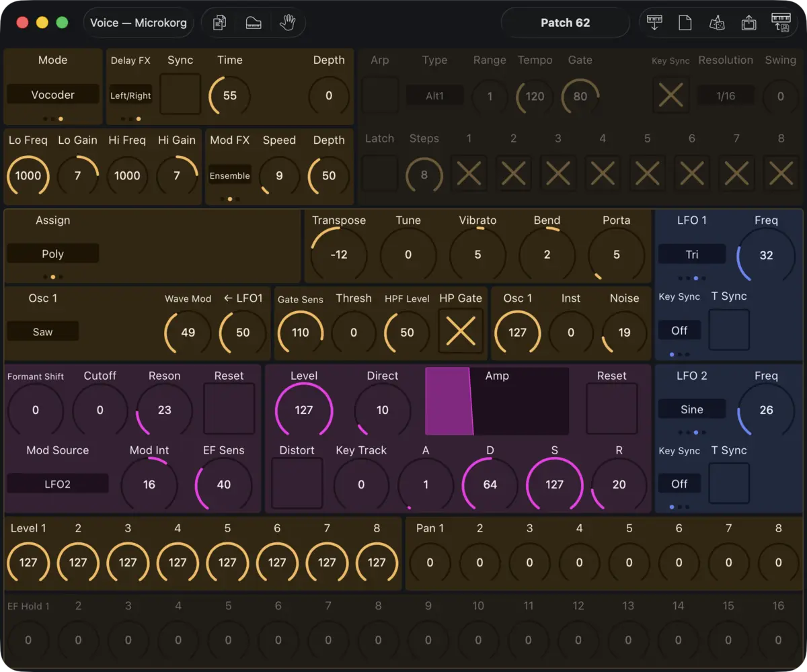Click the Lo Freq knob
This screenshot has width=807, height=672.
28,175
